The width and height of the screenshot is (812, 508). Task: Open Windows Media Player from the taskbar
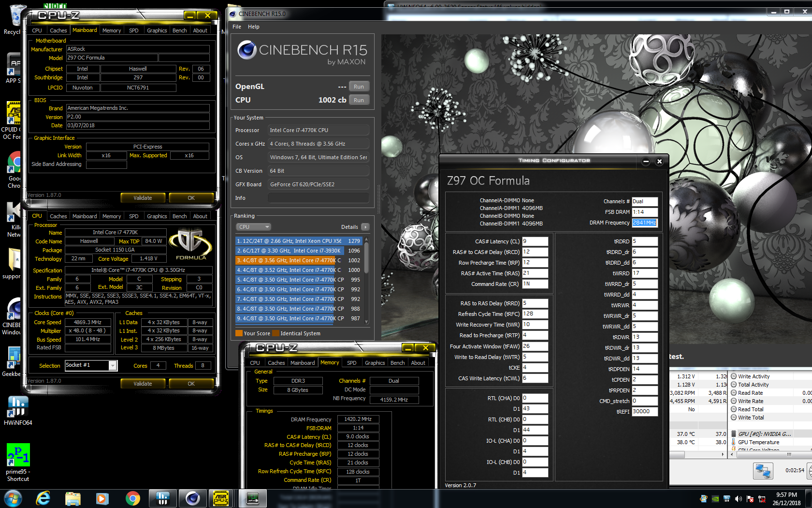(x=102, y=498)
